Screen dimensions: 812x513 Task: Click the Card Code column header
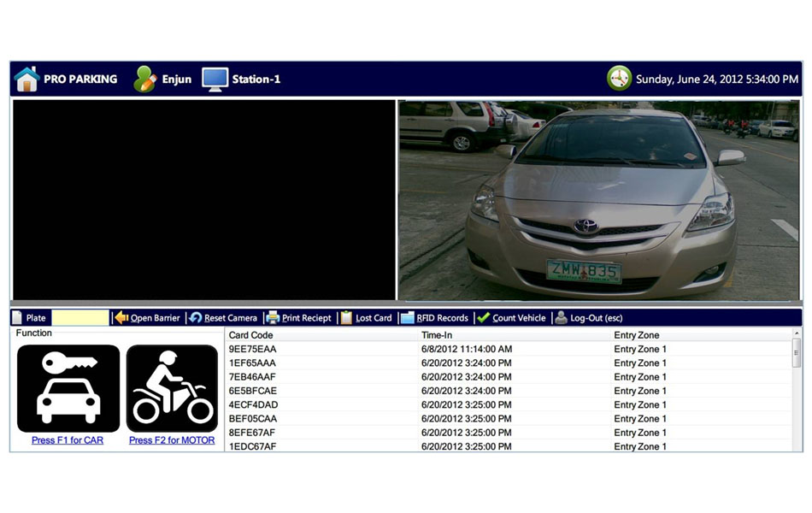(x=251, y=335)
